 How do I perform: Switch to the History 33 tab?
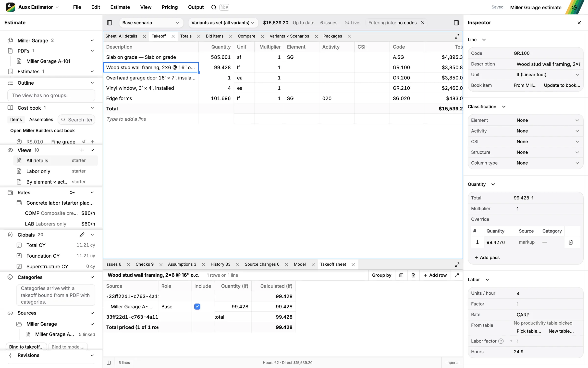[220, 264]
